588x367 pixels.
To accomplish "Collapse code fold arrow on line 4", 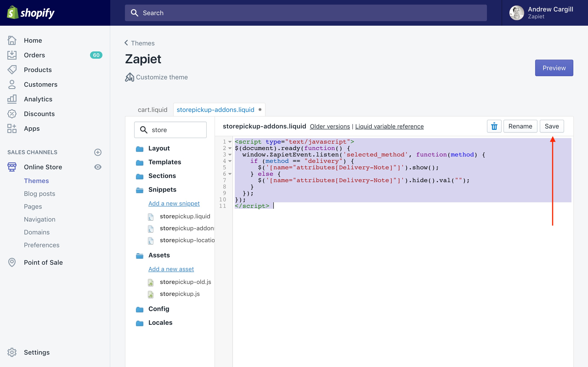I will point(230,161).
